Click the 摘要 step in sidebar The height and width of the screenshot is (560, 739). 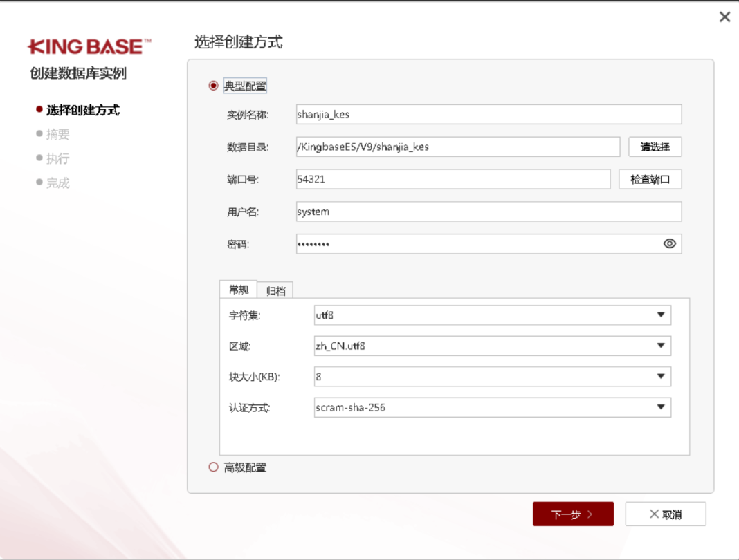pos(57,135)
